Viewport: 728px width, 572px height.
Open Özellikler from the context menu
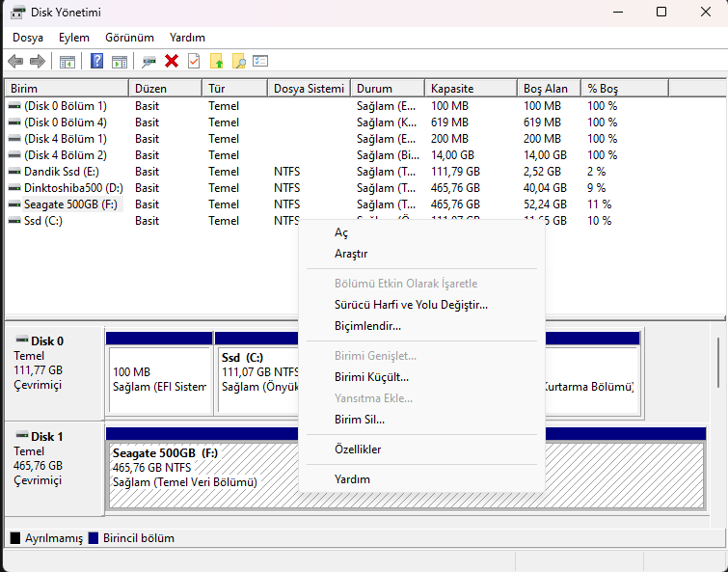[421, 449]
